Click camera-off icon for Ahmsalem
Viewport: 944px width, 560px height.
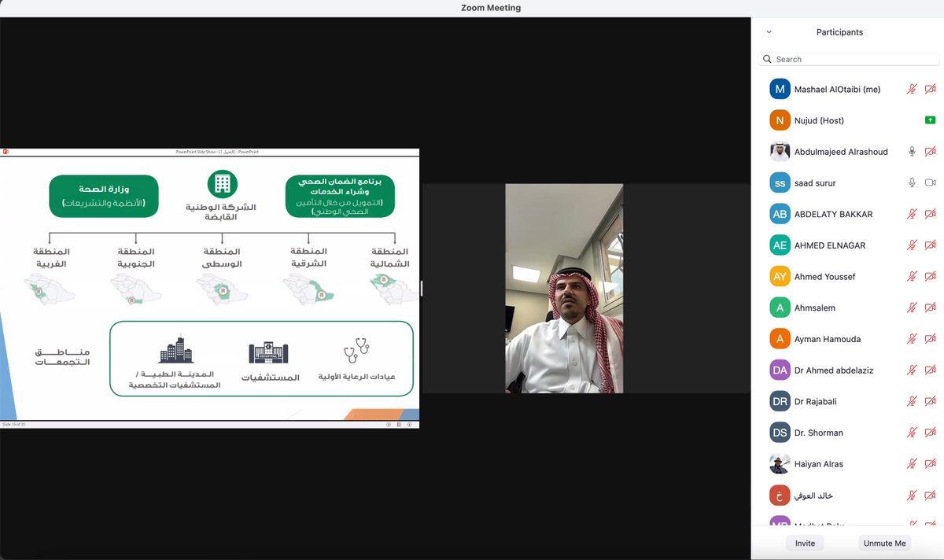tap(930, 308)
